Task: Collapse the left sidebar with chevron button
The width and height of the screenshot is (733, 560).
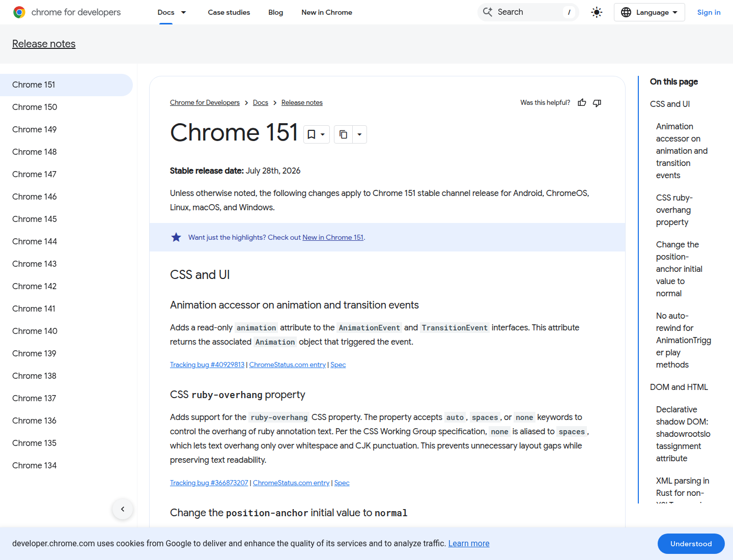Action: (x=123, y=509)
